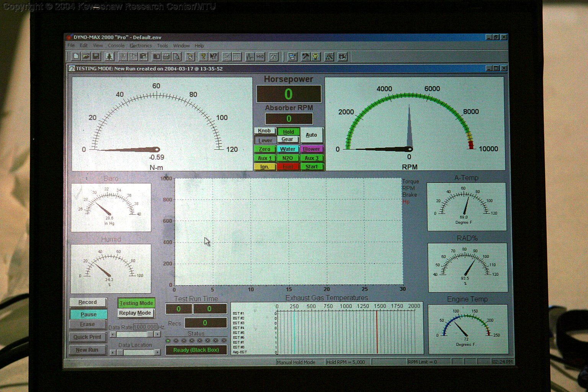
Task: Click the light bulb toolbar icon
Action: click(x=315, y=57)
